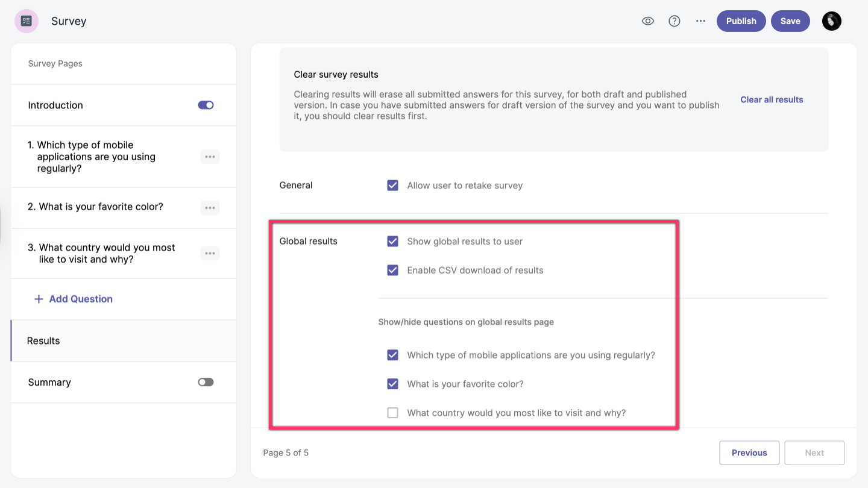Screen dimensions: 868x488
Task: Go to Previous page
Action: coord(749,453)
